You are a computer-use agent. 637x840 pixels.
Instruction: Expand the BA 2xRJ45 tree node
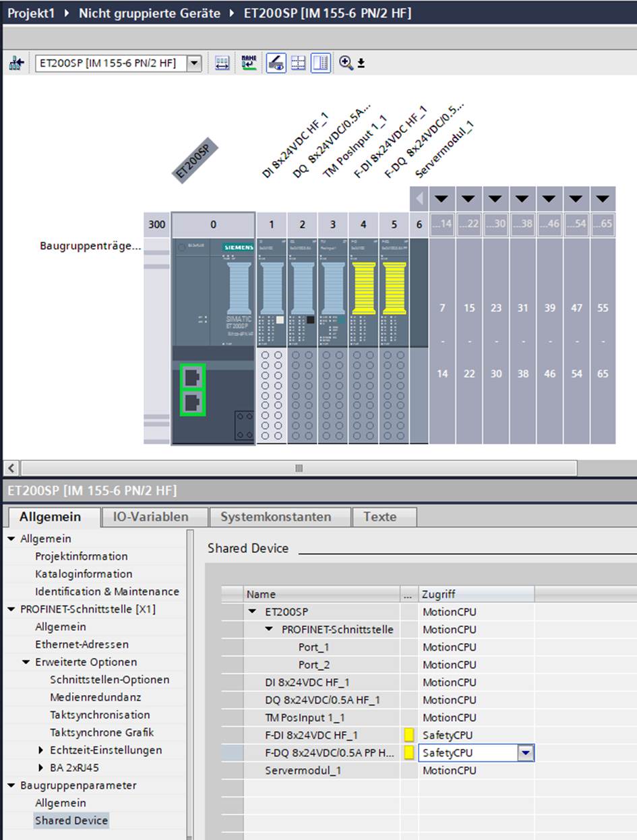pyautogui.click(x=41, y=768)
